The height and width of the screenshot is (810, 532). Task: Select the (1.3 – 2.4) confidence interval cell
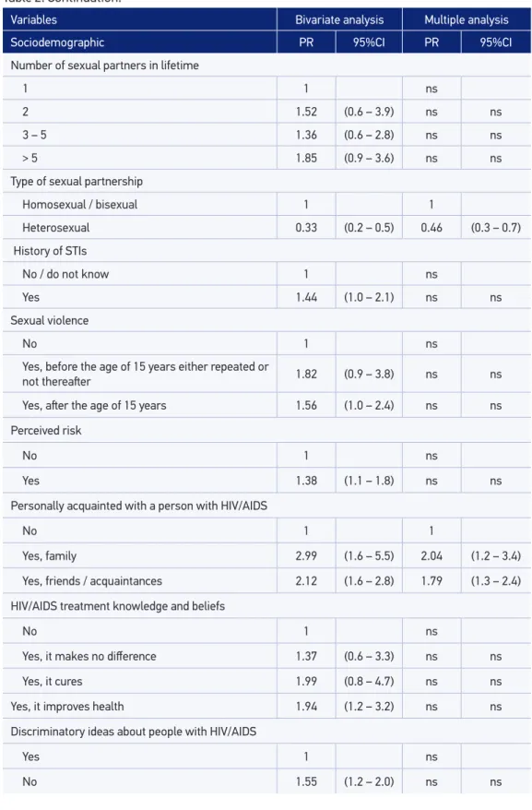click(x=496, y=580)
